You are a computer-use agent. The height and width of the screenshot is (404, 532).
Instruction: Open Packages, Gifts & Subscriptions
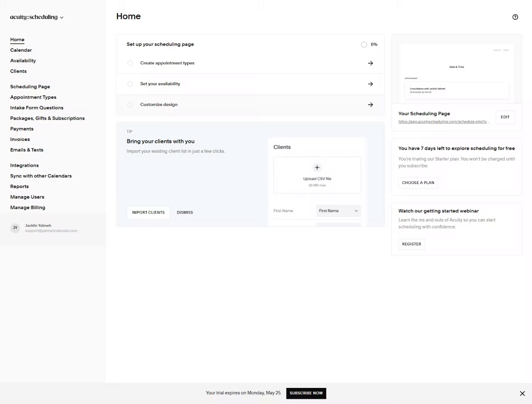point(48,118)
